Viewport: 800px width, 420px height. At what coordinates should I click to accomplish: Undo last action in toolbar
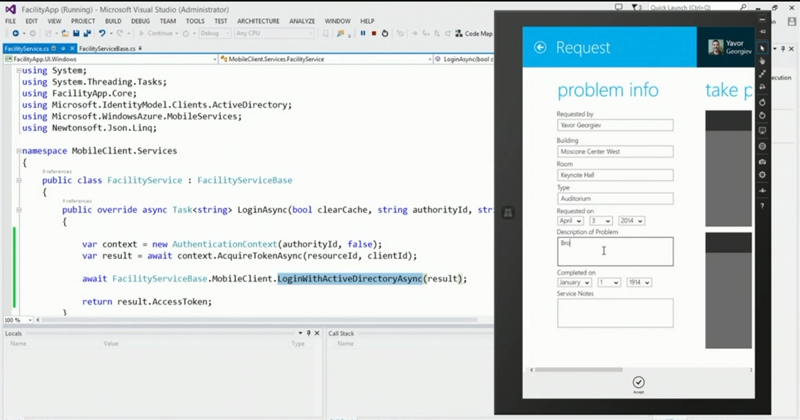[x=102, y=33]
